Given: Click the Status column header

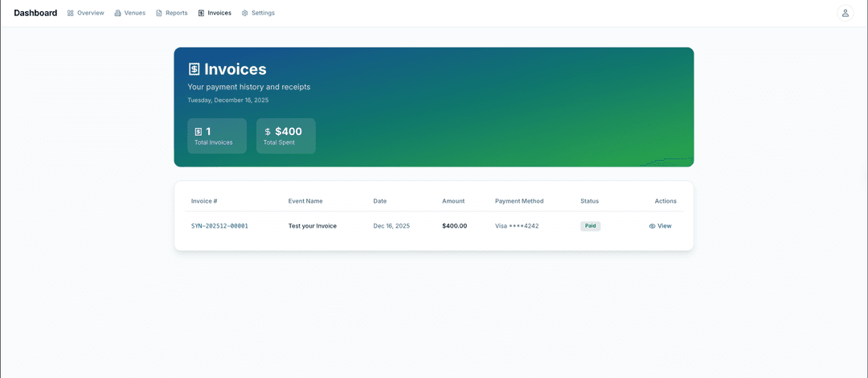Looking at the screenshot, I should coord(590,201).
